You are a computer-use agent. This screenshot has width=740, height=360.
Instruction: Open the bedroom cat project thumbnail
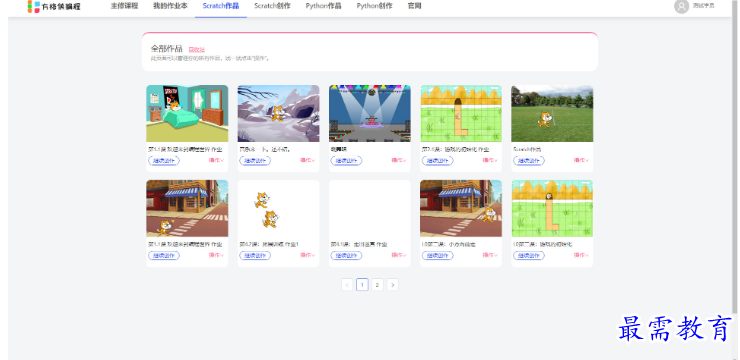point(187,113)
